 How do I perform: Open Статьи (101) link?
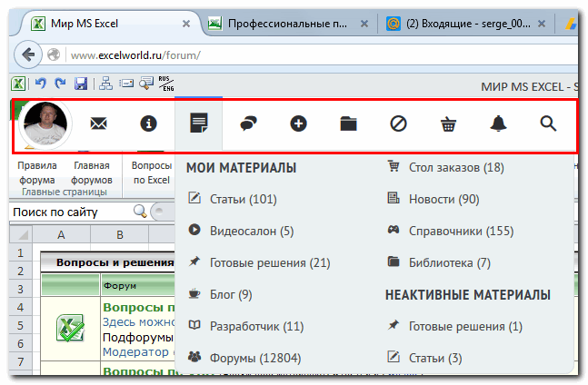[243, 199]
